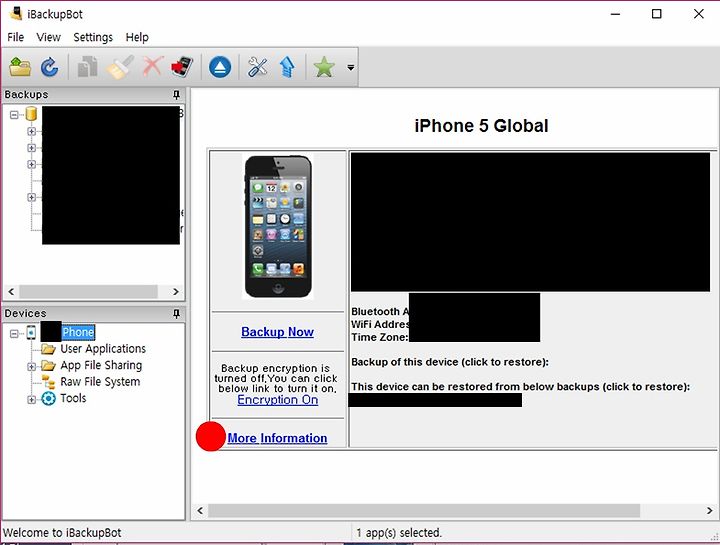Open Raw File System tree item
This screenshot has width=720, height=545.
100,382
